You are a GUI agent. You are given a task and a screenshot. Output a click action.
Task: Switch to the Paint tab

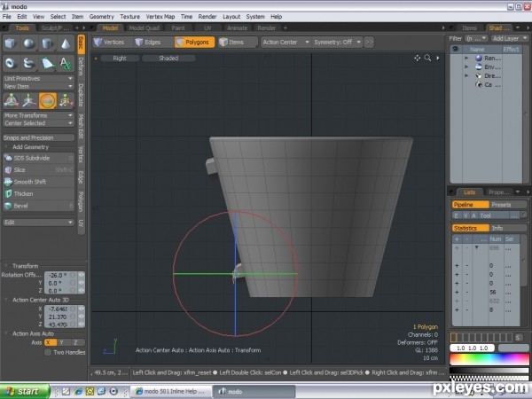[178, 27]
